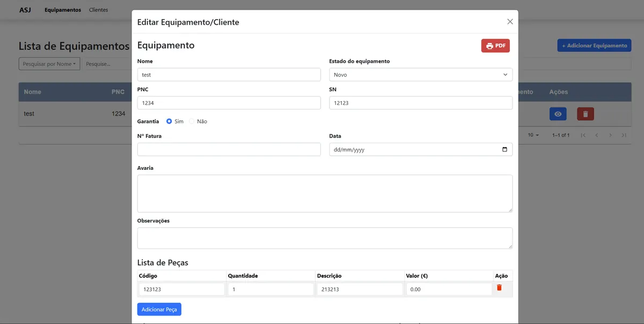The image size is (644, 324).
Task: Export the equipment as PDF
Action: (x=495, y=46)
